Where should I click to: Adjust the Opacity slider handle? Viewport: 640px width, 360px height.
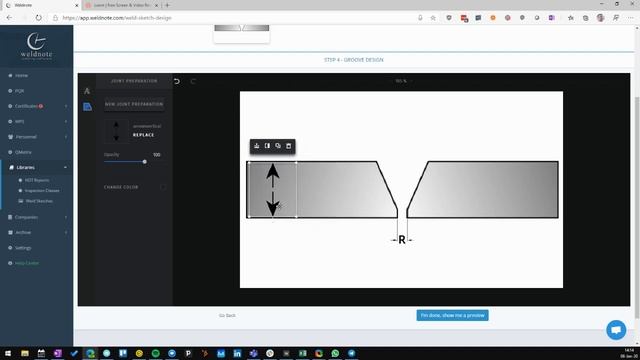point(144,162)
